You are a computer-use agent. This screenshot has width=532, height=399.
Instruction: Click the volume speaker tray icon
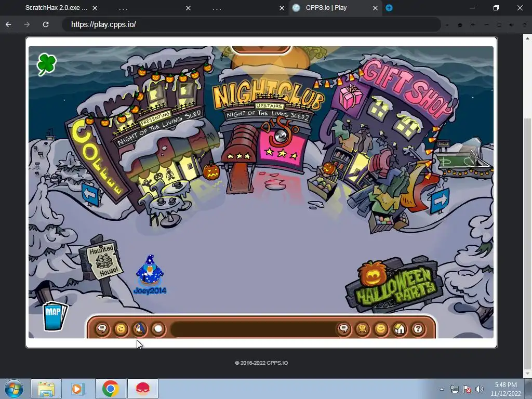(x=479, y=389)
